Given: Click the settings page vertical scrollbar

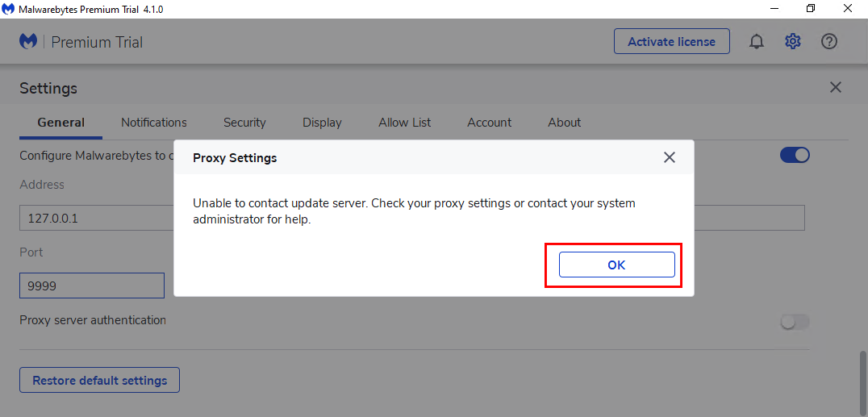Looking at the screenshot, I should coord(862,379).
